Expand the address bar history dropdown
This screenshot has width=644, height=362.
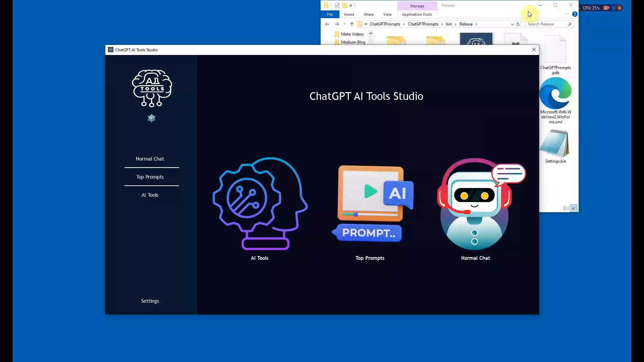click(x=512, y=24)
